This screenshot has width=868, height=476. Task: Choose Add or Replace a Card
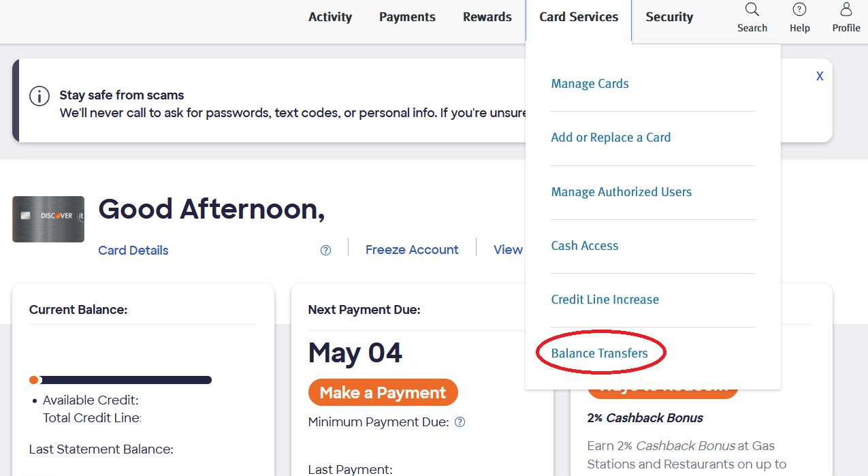[611, 138]
